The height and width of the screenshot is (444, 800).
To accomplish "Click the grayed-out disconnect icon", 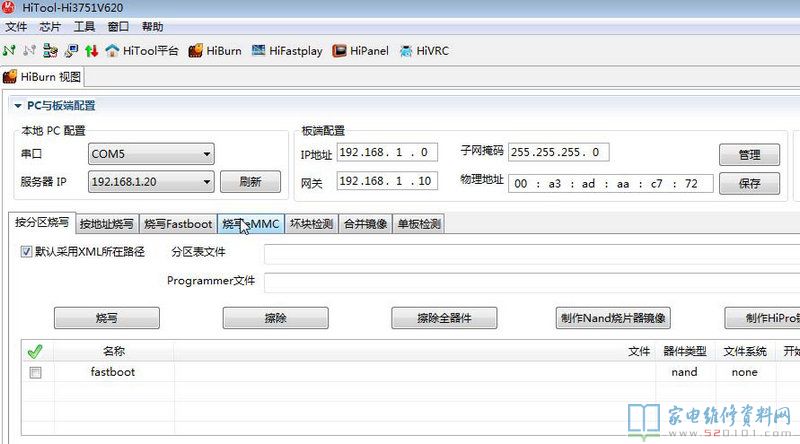I will 30,50.
